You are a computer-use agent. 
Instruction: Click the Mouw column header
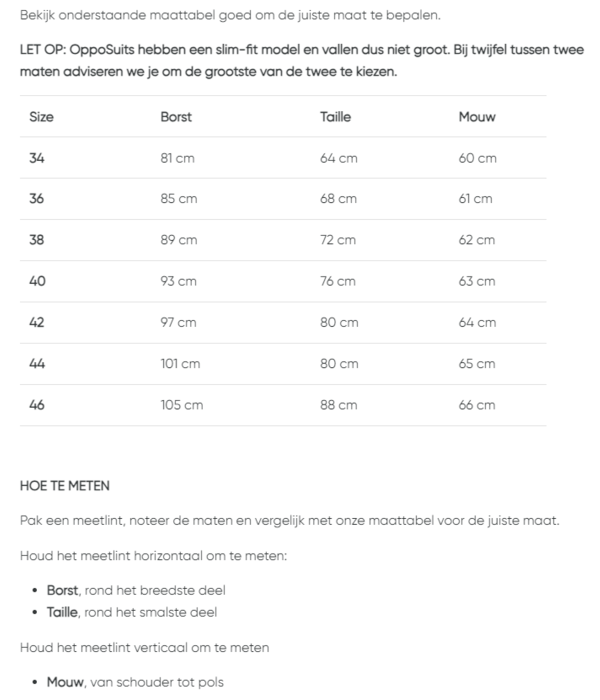click(x=476, y=117)
